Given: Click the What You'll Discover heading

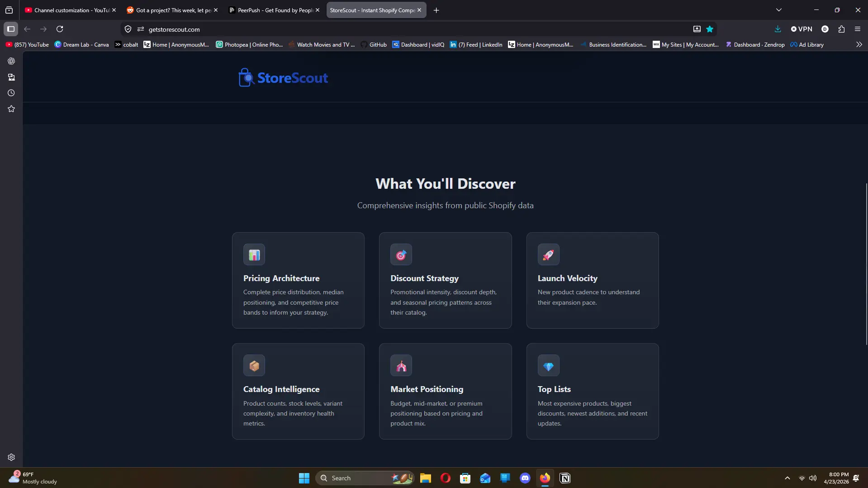Looking at the screenshot, I should click(445, 184).
